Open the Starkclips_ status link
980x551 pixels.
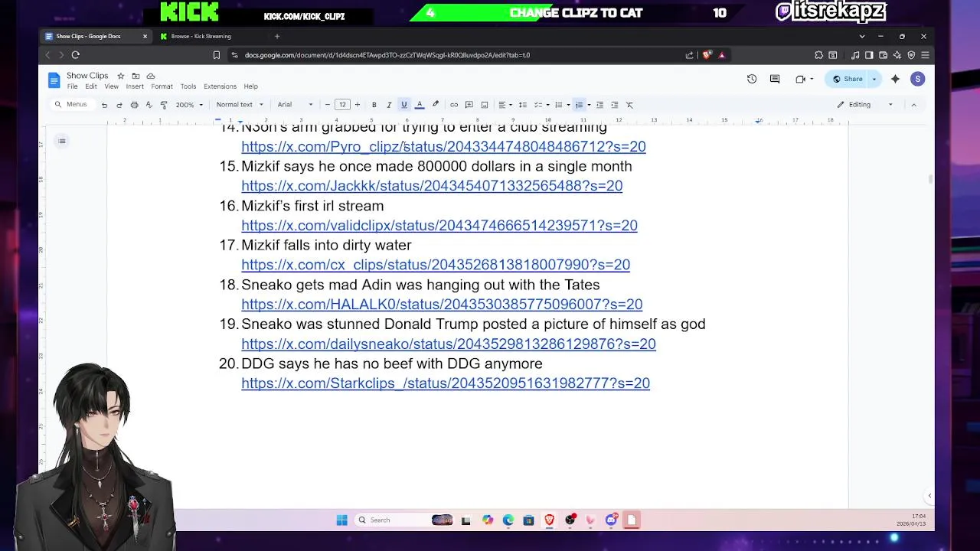tap(446, 383)
